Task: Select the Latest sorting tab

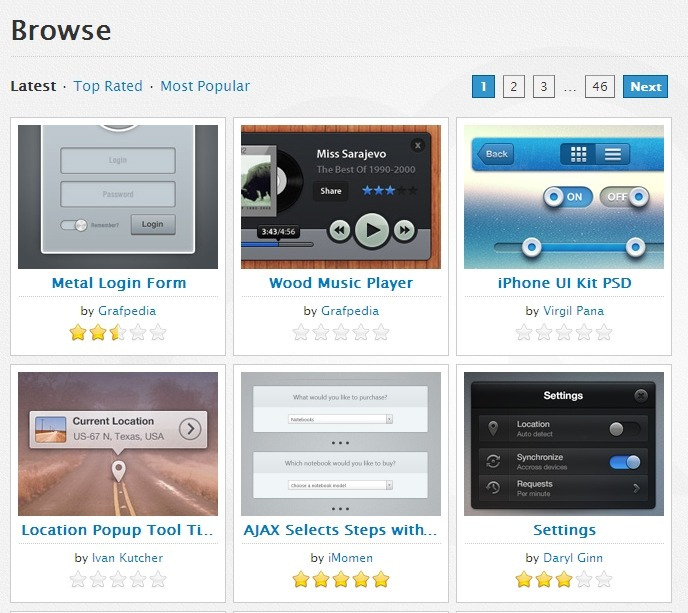Action: click(33, 86)
